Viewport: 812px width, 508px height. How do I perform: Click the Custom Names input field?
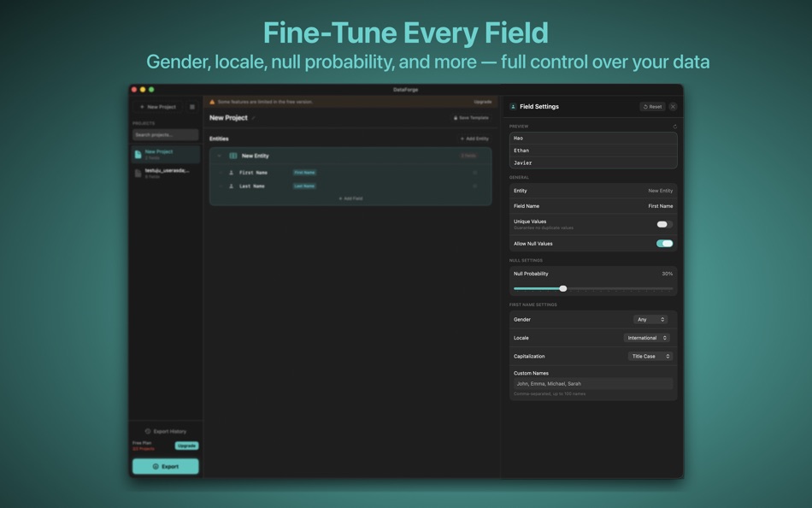pyautogui.click(x=592, y=383)
